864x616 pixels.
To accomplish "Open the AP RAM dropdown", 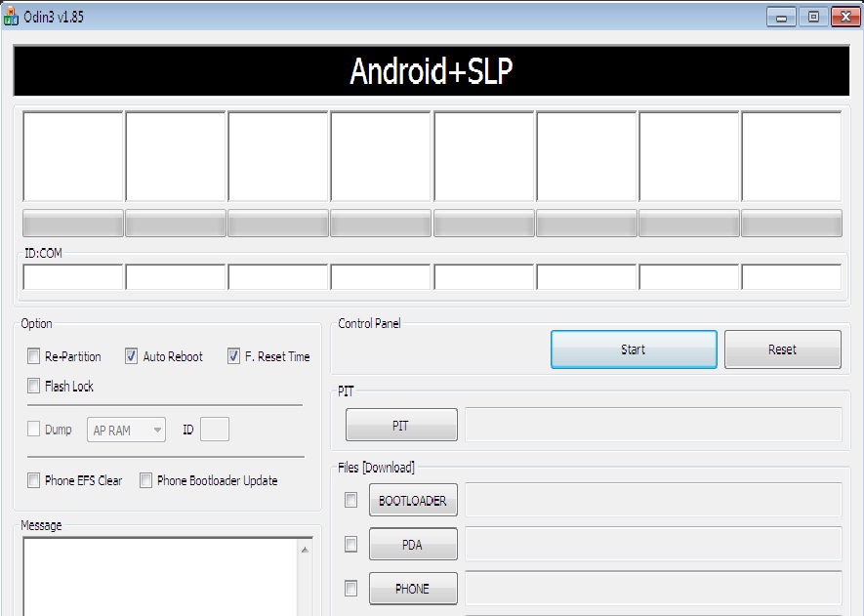I will coord(126,430).
